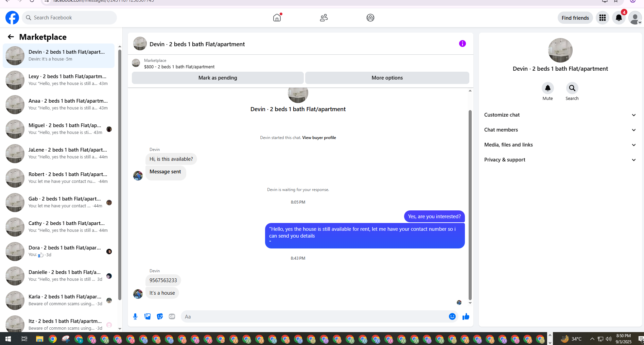
Task: Open conversation information icon for Devin chat
Action: [463, 44]
